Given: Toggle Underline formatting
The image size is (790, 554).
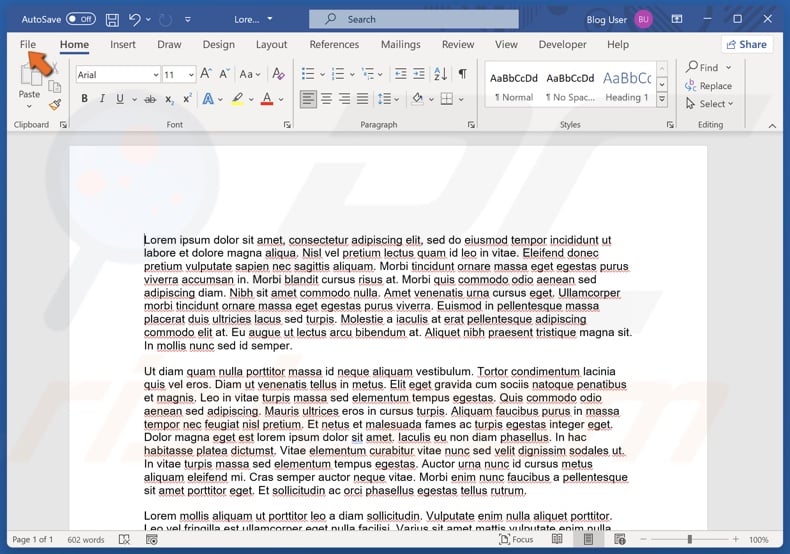Looking at the screenshot, I should (x=119, y=99).
